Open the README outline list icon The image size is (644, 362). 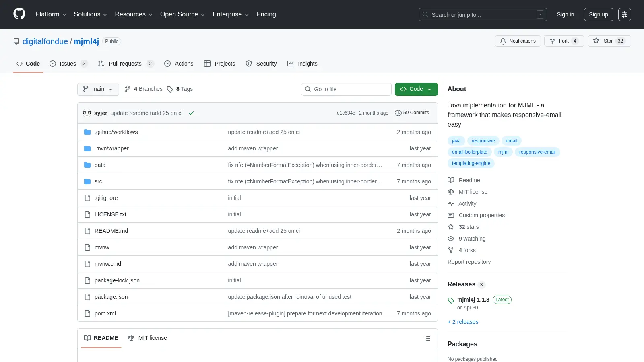coord(427,338)
